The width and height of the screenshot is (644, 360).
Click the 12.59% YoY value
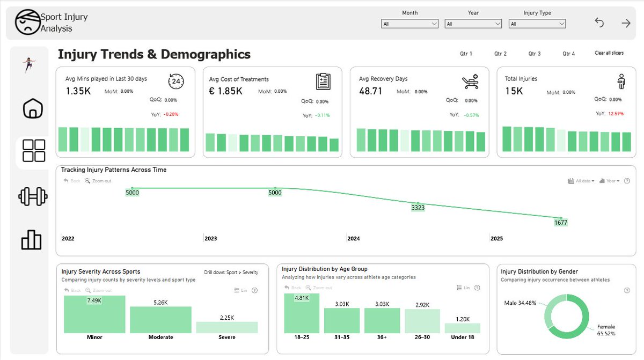[x=617, y=114]
